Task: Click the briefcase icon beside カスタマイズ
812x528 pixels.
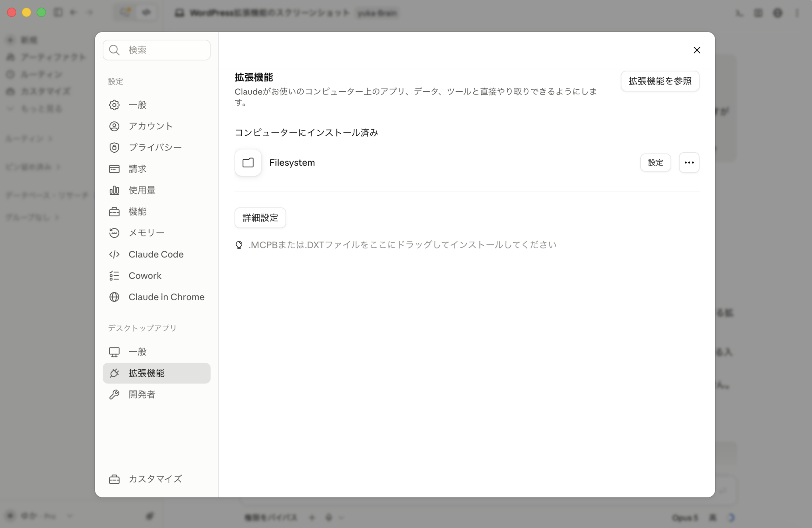Action: coord(114,479)
